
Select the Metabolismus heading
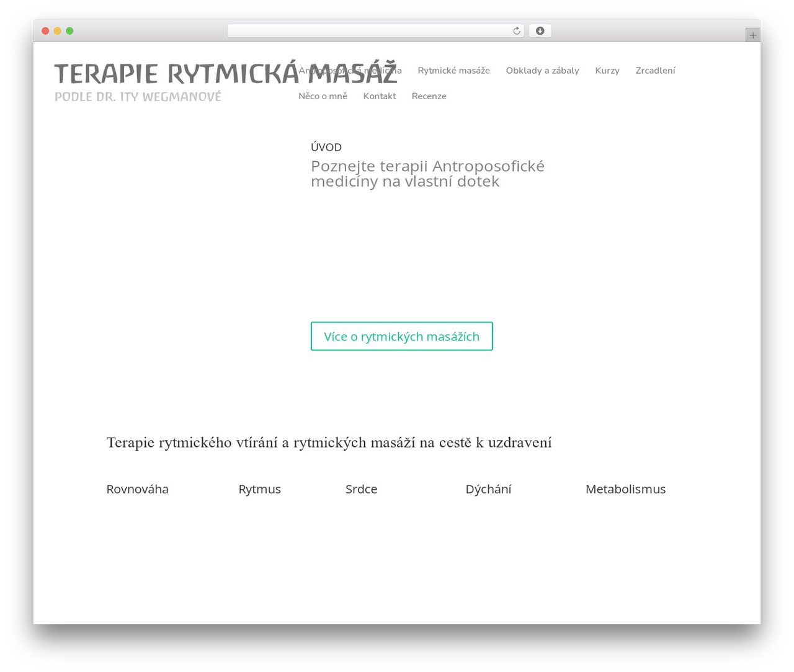click(x=625, y=489)
